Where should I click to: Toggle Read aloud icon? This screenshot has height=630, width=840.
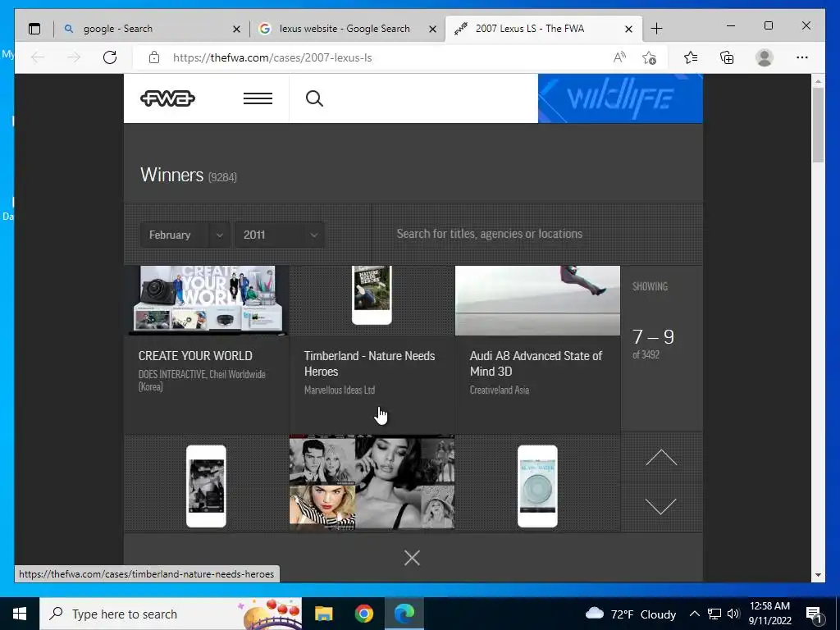619,57
